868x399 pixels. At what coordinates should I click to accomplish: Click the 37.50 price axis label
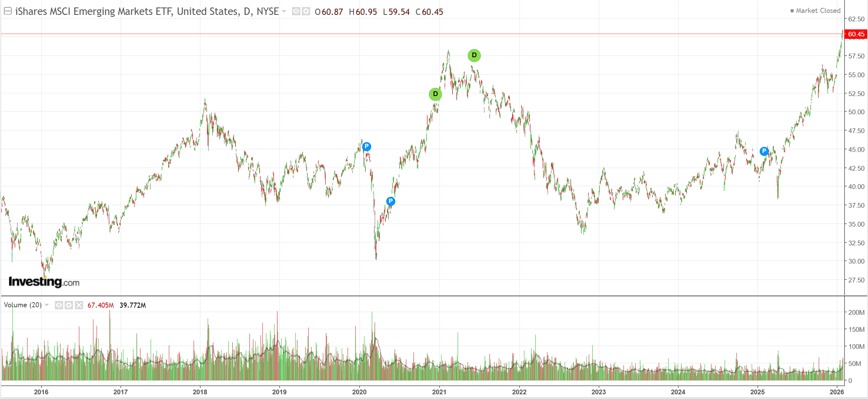tap(856, 205)
